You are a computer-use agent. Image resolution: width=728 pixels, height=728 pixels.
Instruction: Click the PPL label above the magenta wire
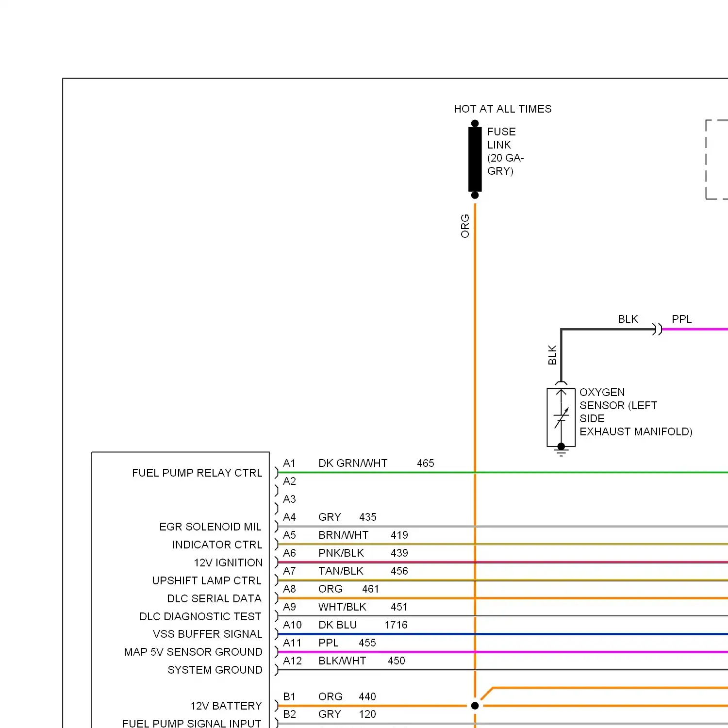pos(681,319)
